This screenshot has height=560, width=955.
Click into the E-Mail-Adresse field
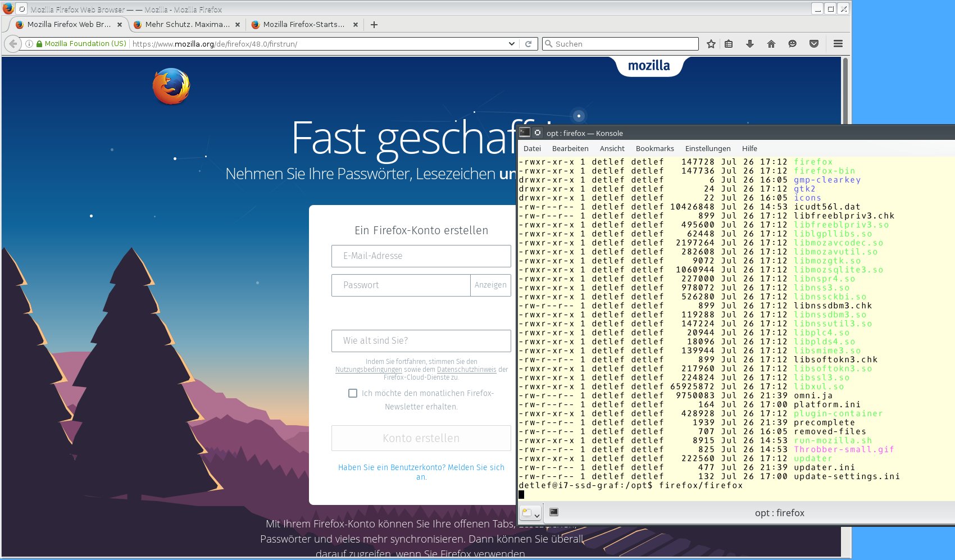pos(421,256)
